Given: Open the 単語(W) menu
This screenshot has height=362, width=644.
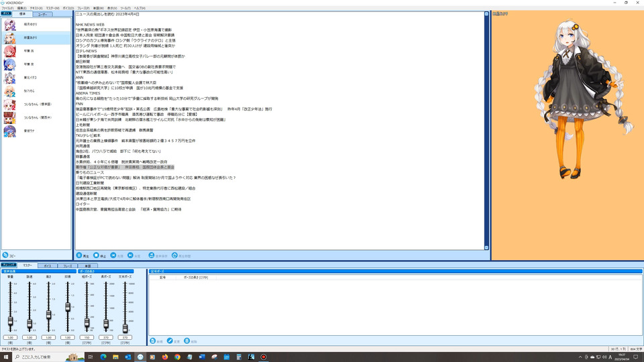Looking at the screenshot, I should tap(99, 8).
